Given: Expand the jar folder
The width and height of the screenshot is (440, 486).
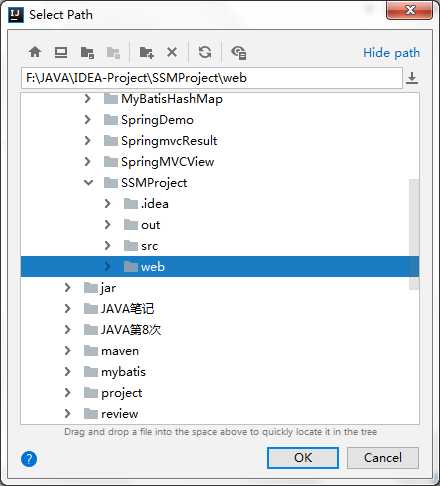Looking at the screenshot, I should (x=67, y=288).
